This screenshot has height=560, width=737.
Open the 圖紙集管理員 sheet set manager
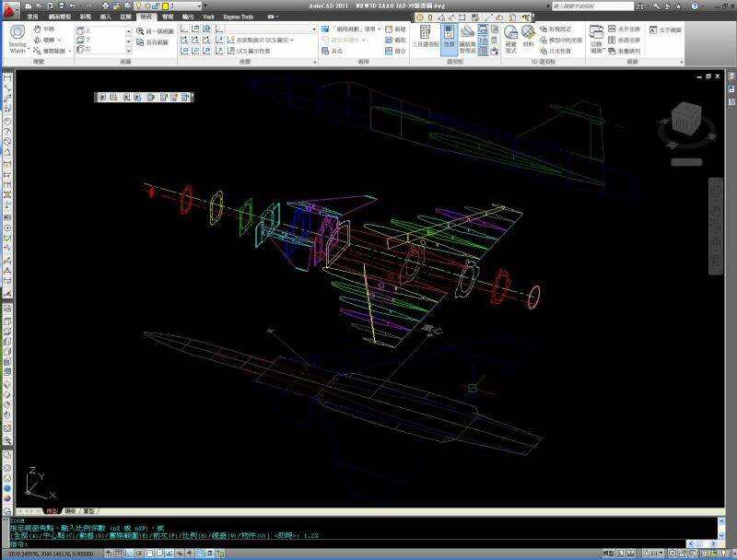467,39
